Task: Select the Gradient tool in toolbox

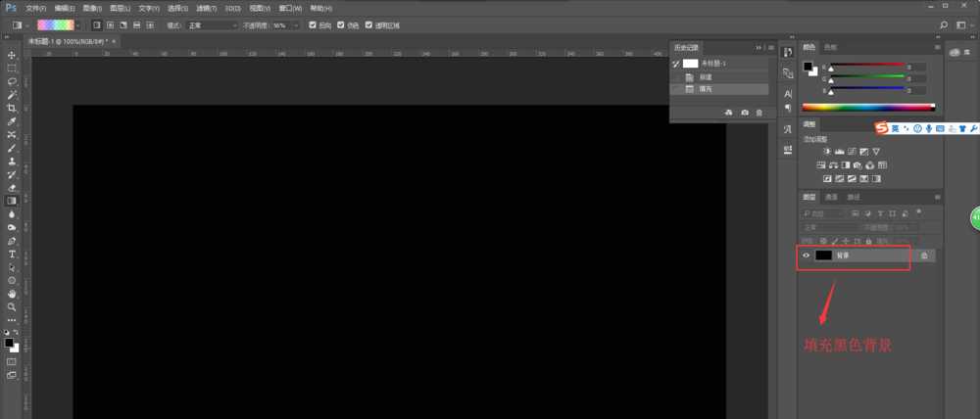Action: (11, 201)
